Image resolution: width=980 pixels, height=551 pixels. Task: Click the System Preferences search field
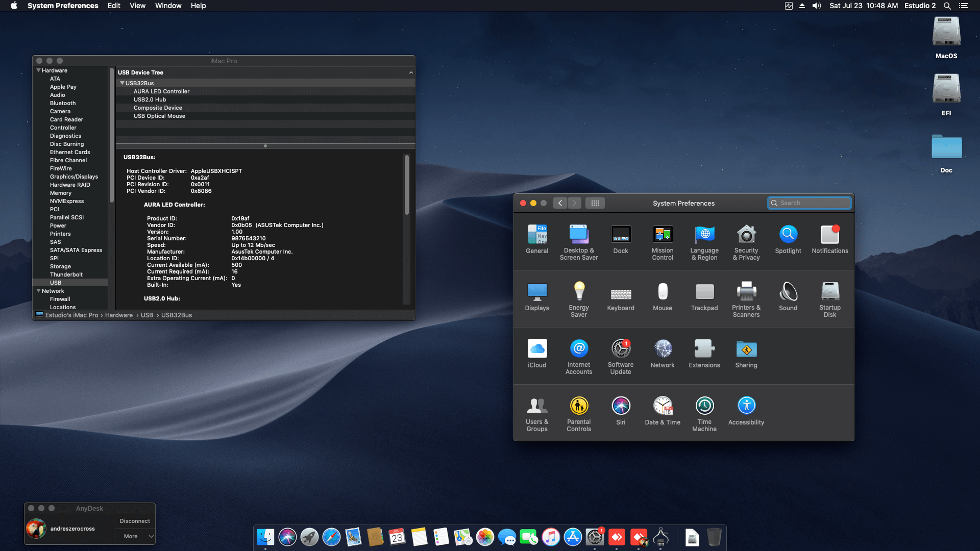click(809, 203)
